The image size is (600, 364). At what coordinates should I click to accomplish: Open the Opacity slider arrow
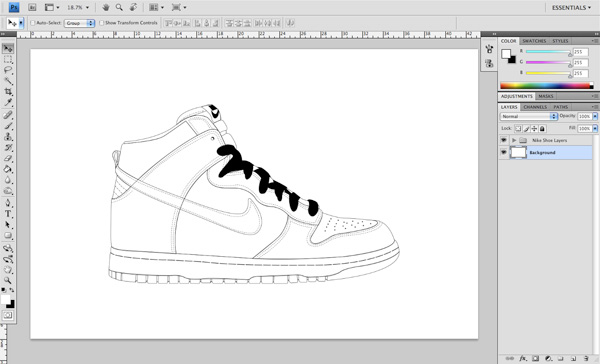(595, 116)
